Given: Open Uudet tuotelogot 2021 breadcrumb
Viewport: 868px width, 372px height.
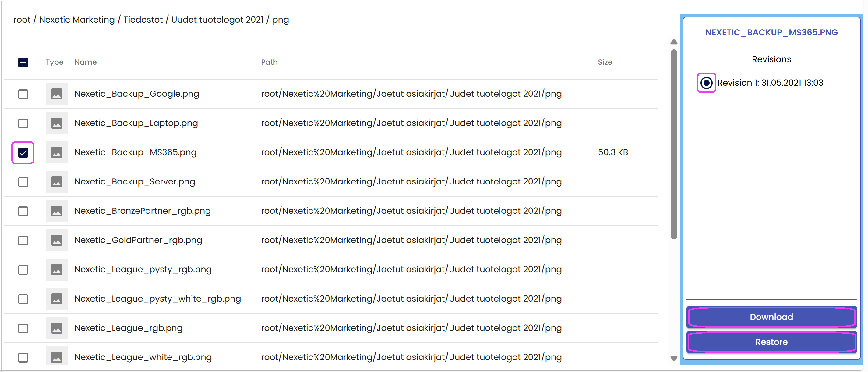Looking at the screenshot, I should (x=217, y=20).
